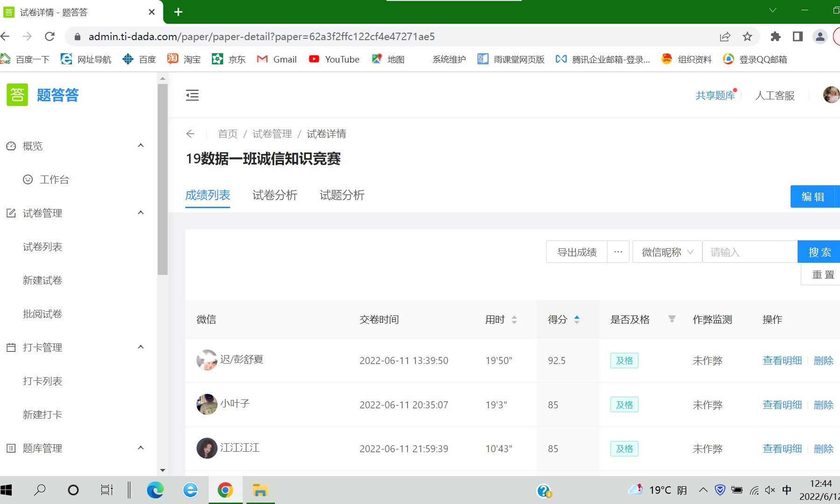Switch to the 试题分析 tab
This screenshot has width=840, height=504.
(x=342, y=195)
